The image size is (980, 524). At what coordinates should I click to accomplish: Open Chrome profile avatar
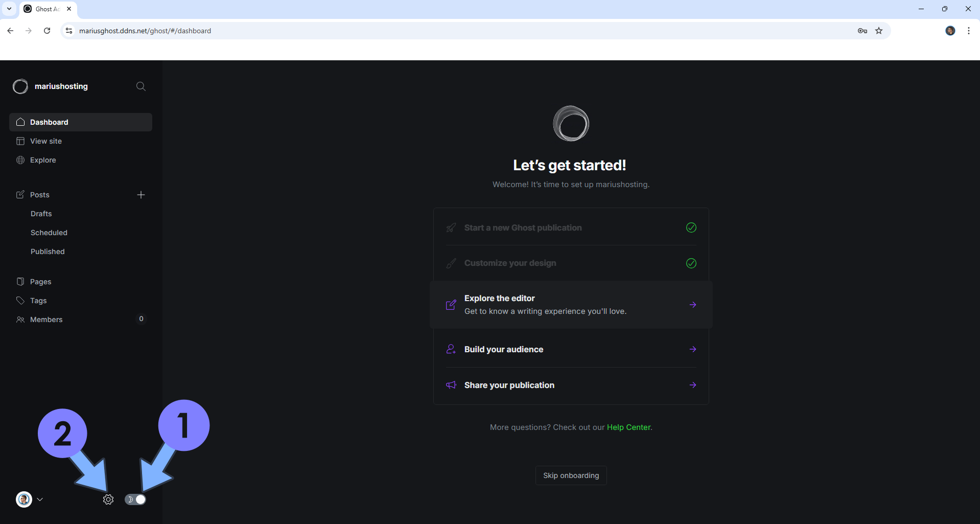(x=950, y=31)
